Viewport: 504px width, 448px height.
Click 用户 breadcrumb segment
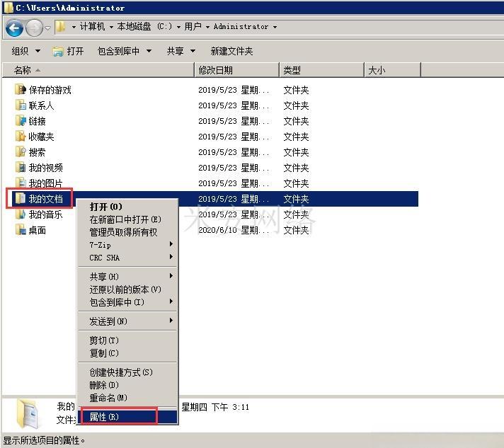193,27
